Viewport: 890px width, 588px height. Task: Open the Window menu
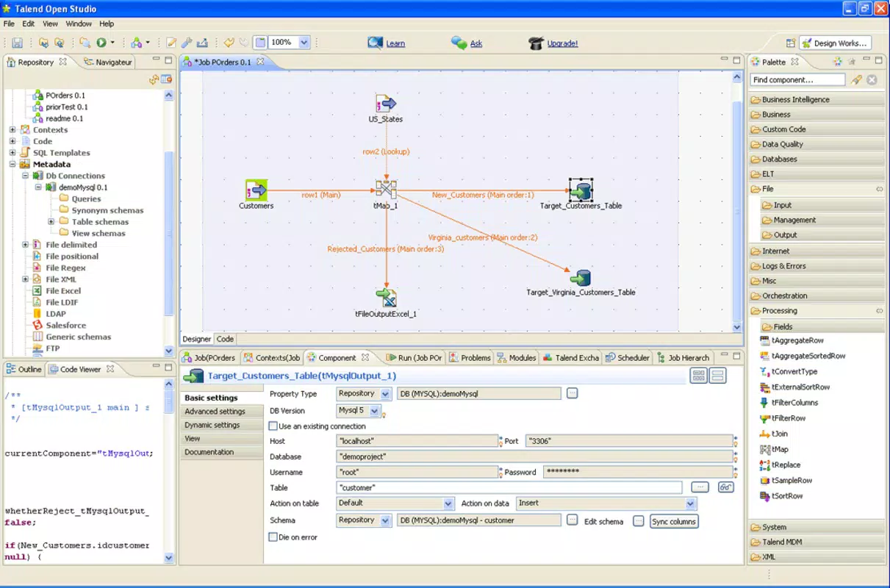[79, 24]
